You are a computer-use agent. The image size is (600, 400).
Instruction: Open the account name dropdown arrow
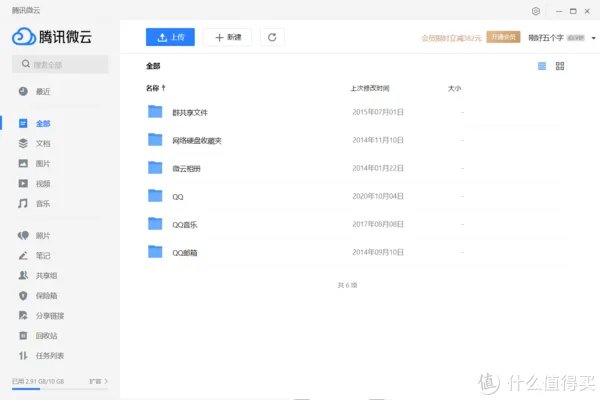593,38
